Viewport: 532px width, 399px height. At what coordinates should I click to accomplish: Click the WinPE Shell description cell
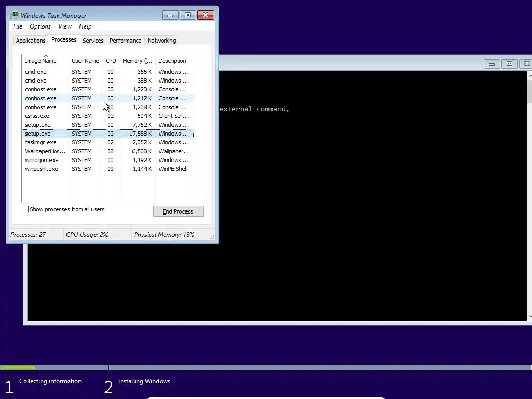(x=173, y=169)
